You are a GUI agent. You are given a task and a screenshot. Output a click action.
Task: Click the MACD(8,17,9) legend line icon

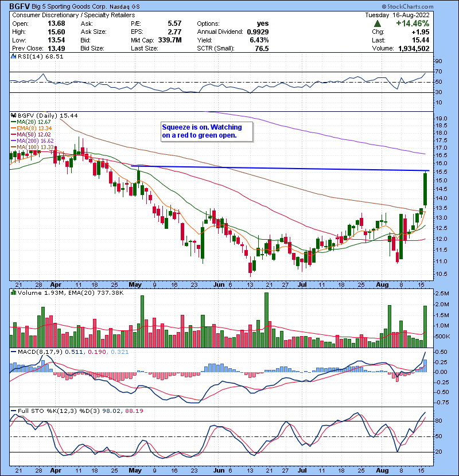pyautogui.click(x=11, y=352)
